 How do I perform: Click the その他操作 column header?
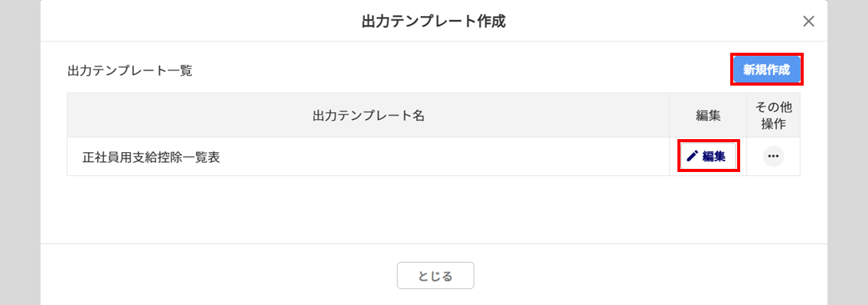coord(773,115)
